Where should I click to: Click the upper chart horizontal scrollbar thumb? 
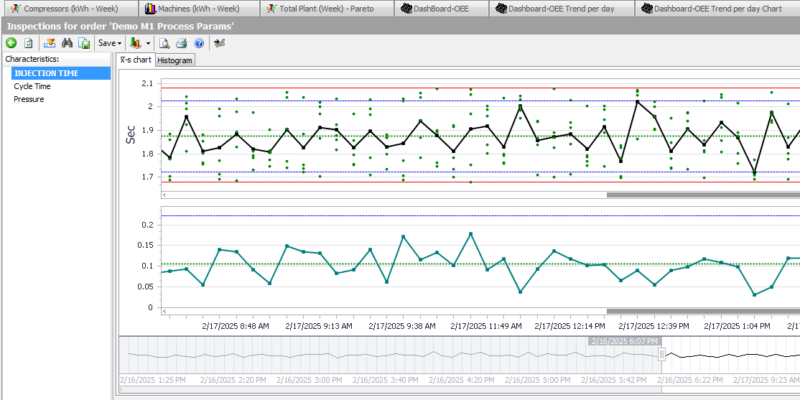(x=703, y=195)
